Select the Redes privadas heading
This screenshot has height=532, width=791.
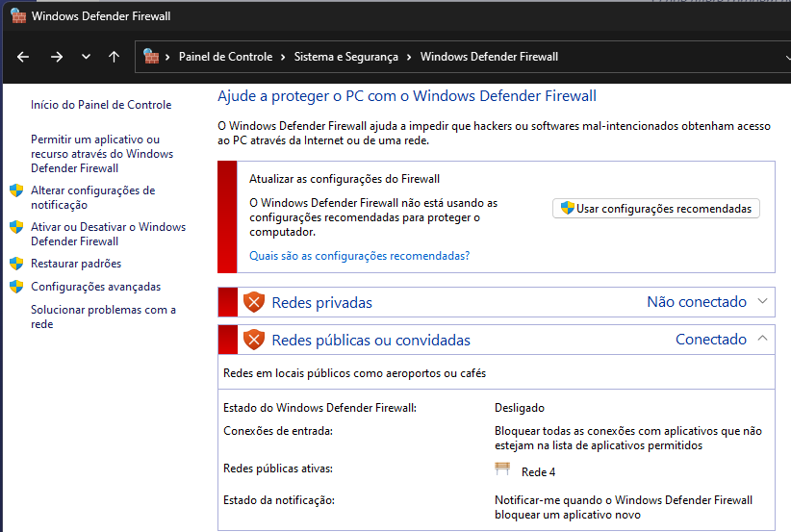click(321, 303)
